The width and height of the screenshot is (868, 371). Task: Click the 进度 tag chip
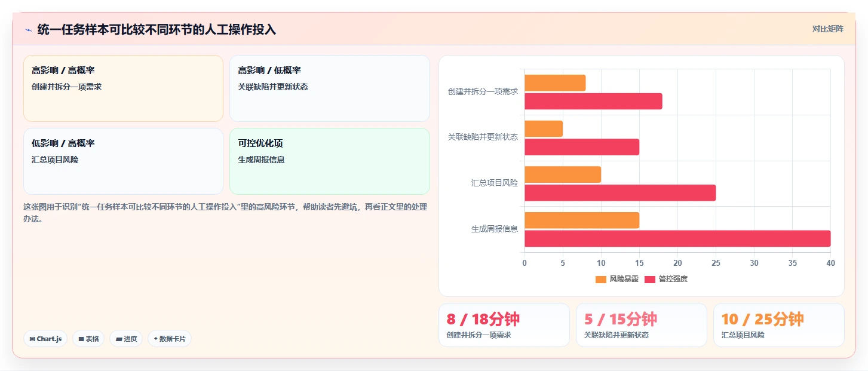(x=126, y=339)
